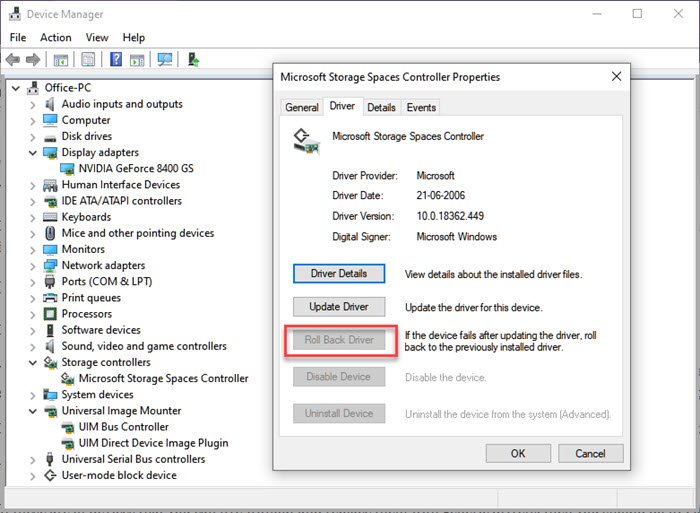Click the update driver green arrow toolbar icon
Image resolution: width=700 pixels, height=513 pixels.
(x=193, y=59)
